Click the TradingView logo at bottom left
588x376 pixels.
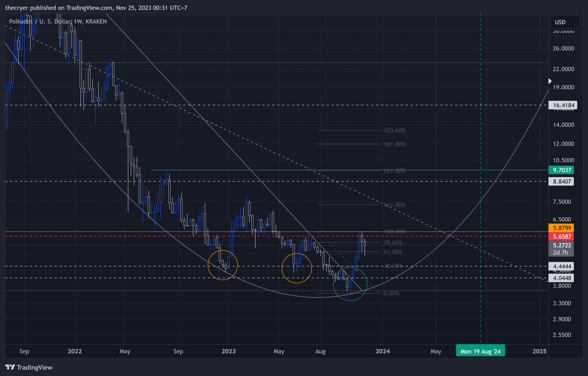[29, 367]
